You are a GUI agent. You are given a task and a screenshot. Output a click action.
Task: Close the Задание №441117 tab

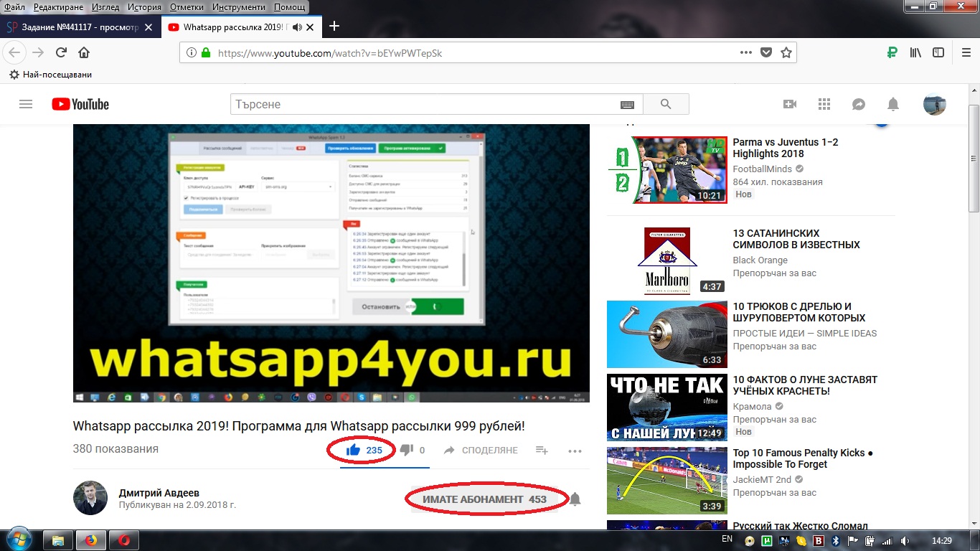(x=149, y=27)
